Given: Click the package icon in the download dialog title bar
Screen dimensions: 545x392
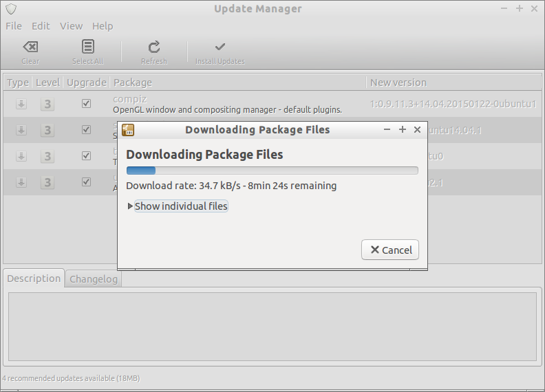Looking at the screenshot, I should 128,130.
